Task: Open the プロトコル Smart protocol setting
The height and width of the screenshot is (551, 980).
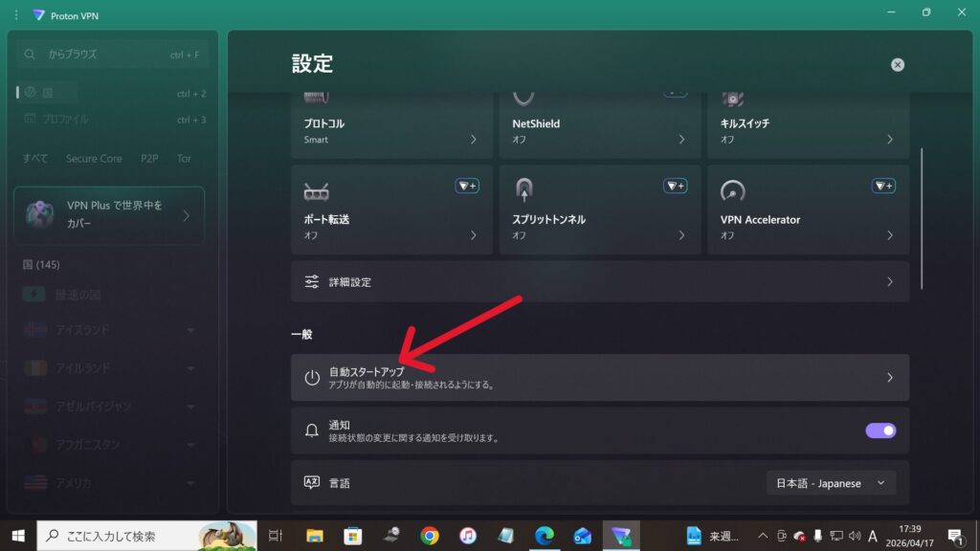Action: (391, 130)
